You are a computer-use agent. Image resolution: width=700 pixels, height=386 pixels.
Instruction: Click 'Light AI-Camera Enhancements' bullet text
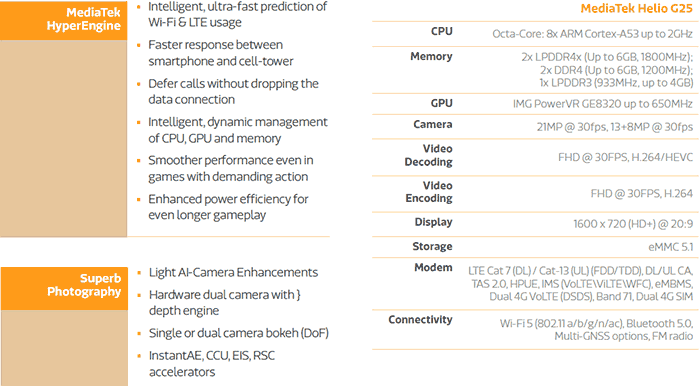click(233, 273)
